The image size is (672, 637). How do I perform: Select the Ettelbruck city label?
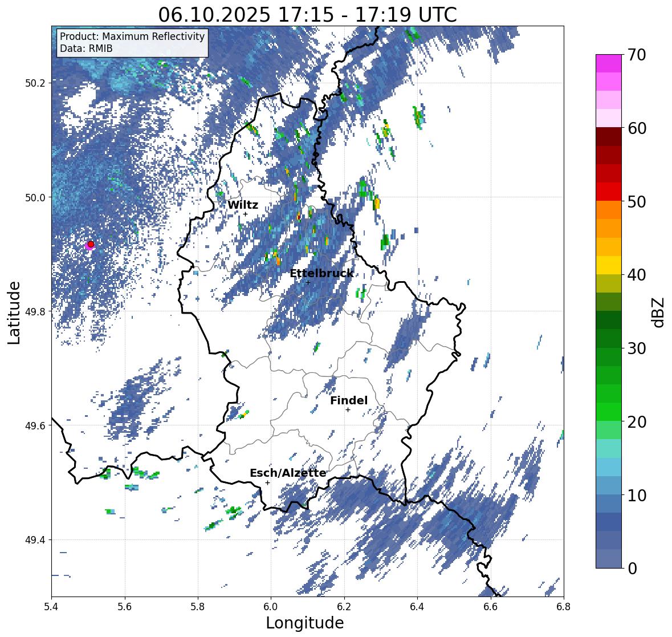321,273
